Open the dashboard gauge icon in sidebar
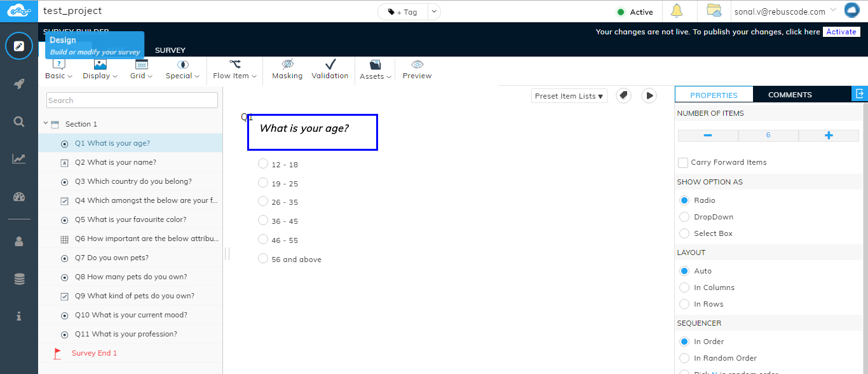The image size is (868, 374). click(x=19, y=197)
